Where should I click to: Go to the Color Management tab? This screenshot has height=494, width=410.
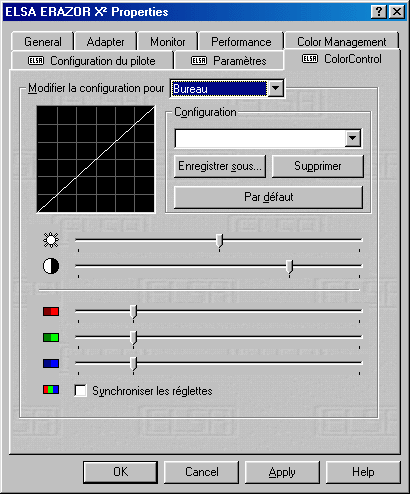click(342, 42)
